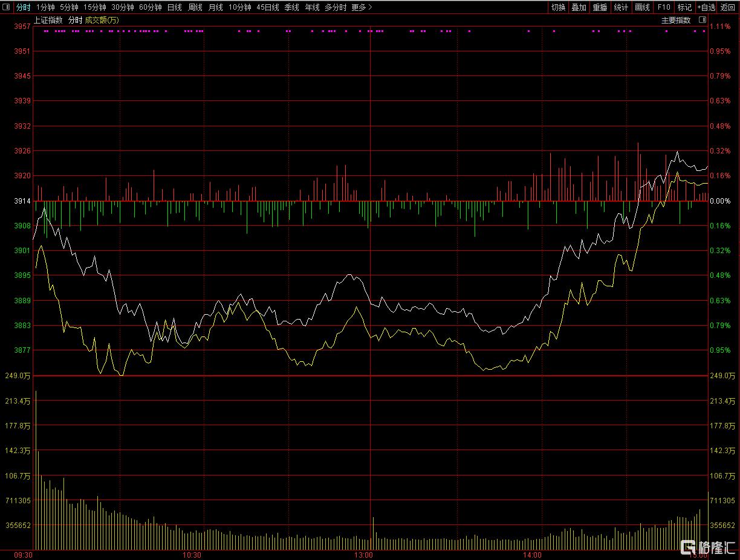Select the 多分时 multi-day view tab

(x=336, y=8)
